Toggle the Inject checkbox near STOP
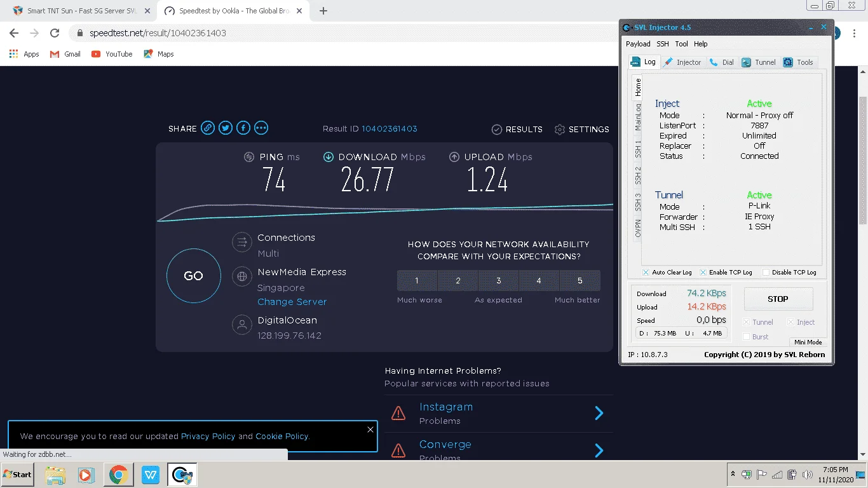868x488 pixels. pos(791,322)
